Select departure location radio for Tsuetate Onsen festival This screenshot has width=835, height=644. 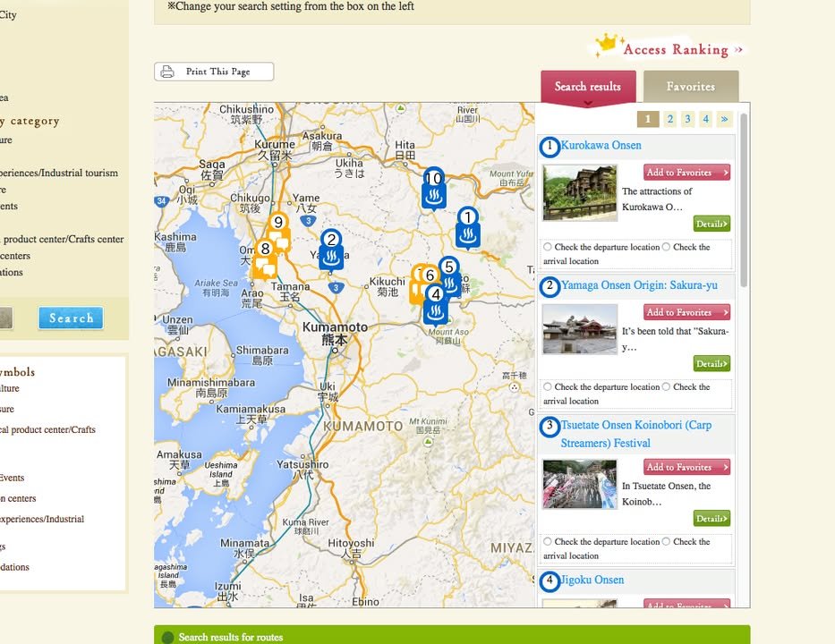pyautogui.click(x=548, y=542)
